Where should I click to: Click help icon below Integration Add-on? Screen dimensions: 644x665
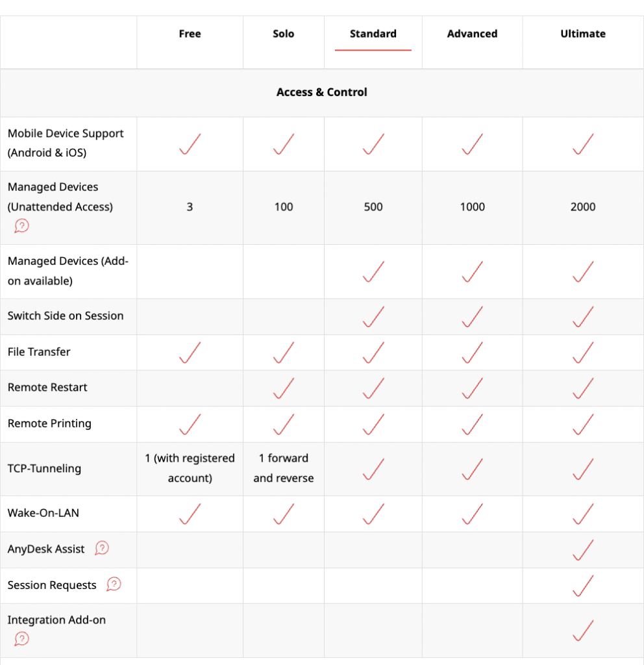pyautogui.click(x=21, y=639)
